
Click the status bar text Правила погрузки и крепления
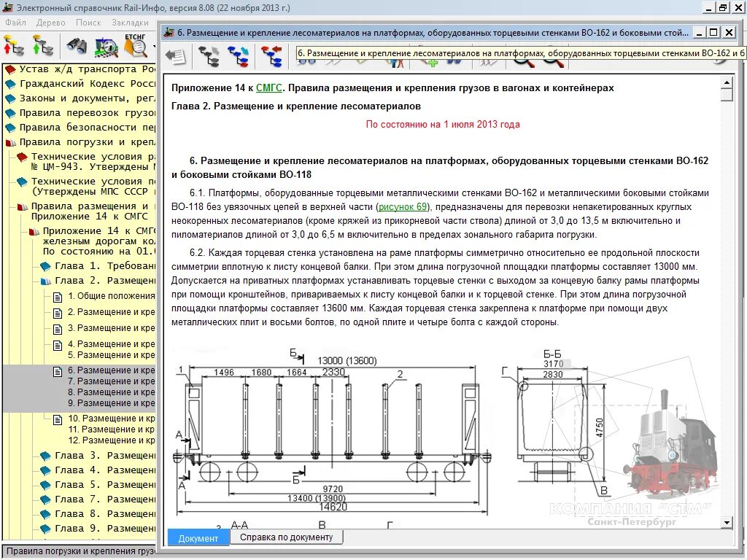[x=81, y=551]
